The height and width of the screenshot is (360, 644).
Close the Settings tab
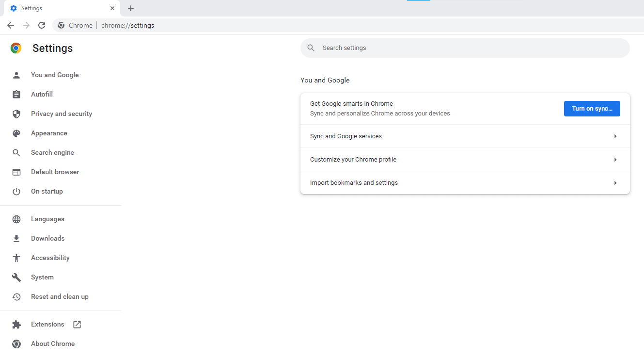pyautogui.click(x=112, y=8)
